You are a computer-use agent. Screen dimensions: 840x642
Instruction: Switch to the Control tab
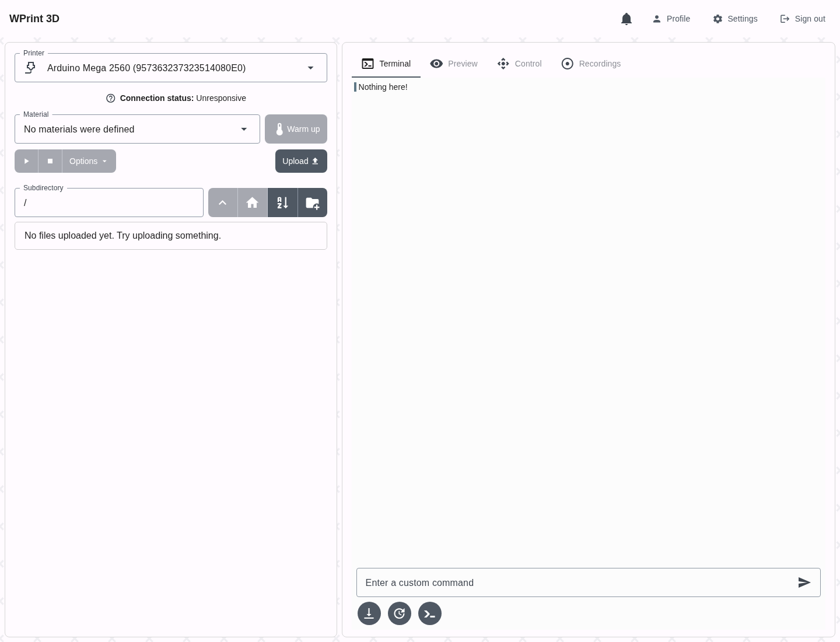coord(519,64)
